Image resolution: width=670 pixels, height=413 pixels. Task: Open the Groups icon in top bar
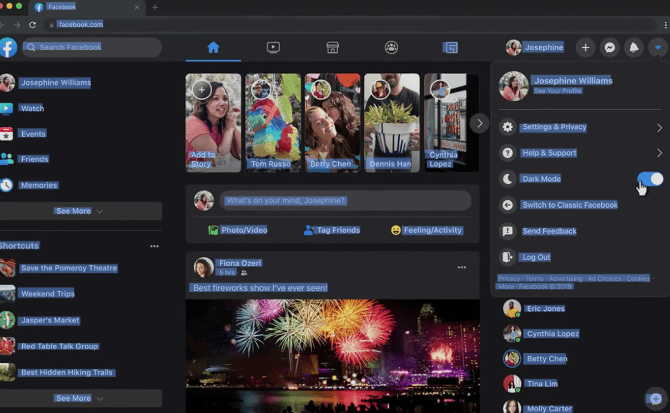tap(391, 47)
